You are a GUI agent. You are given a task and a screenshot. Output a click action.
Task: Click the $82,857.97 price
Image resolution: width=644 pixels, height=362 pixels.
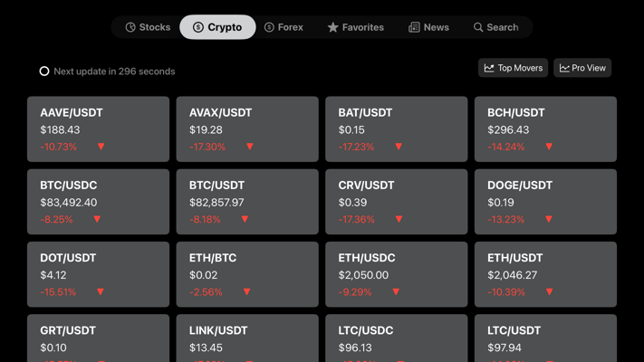click(x=216, y=203)
